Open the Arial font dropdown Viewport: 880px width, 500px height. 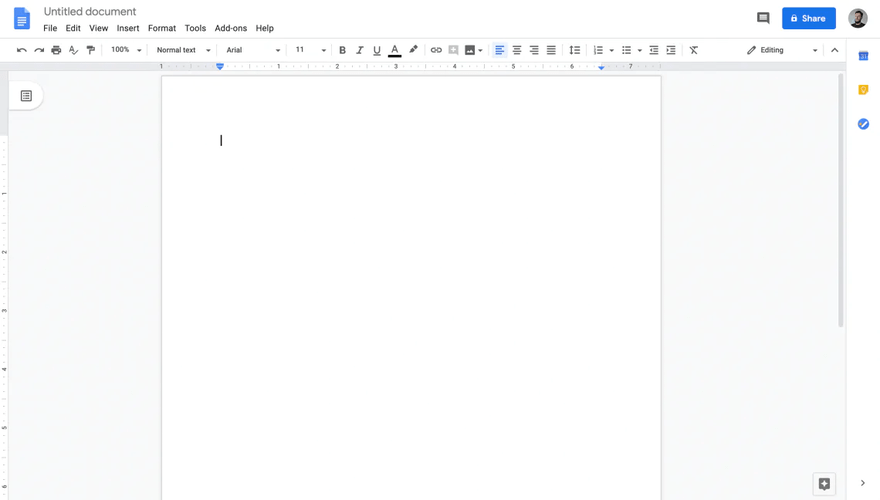coord(253,50)
